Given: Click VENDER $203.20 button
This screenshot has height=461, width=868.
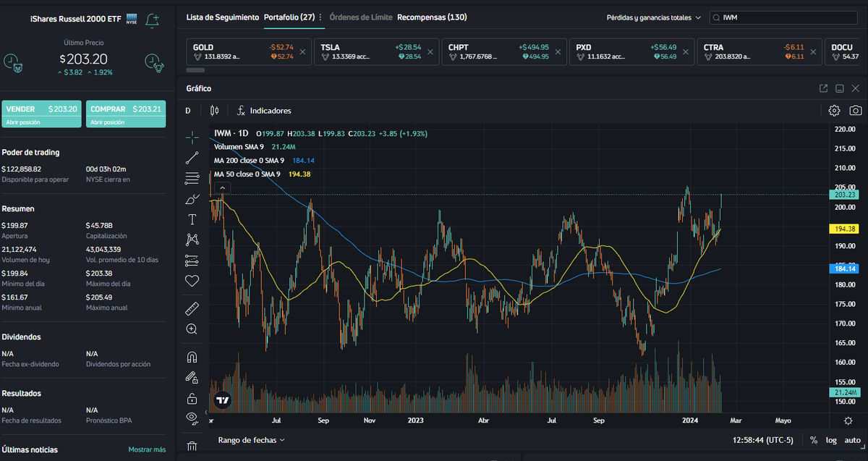Looking at the screenshot, I should coord(41,114).
